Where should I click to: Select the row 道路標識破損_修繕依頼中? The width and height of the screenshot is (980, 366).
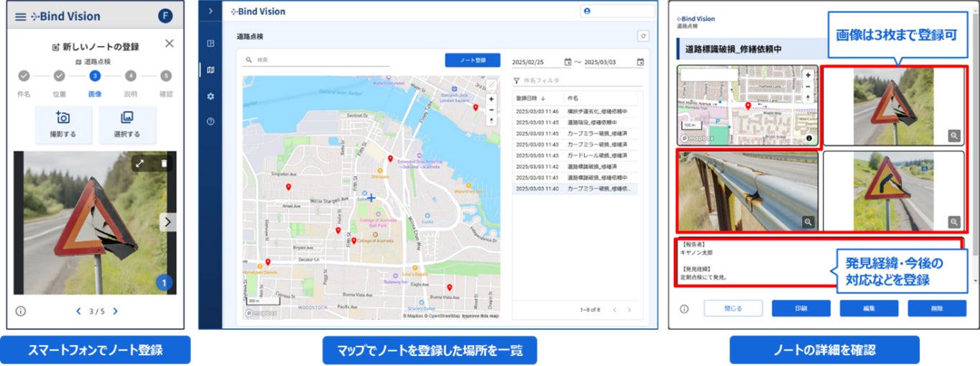coord(575,177)
